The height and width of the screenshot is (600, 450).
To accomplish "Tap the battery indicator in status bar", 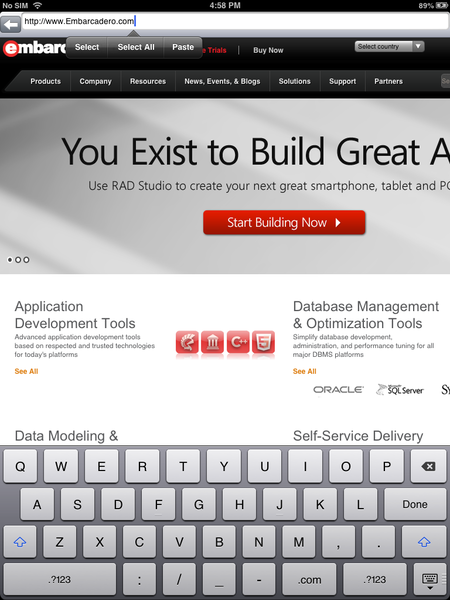I will point(440,5).
